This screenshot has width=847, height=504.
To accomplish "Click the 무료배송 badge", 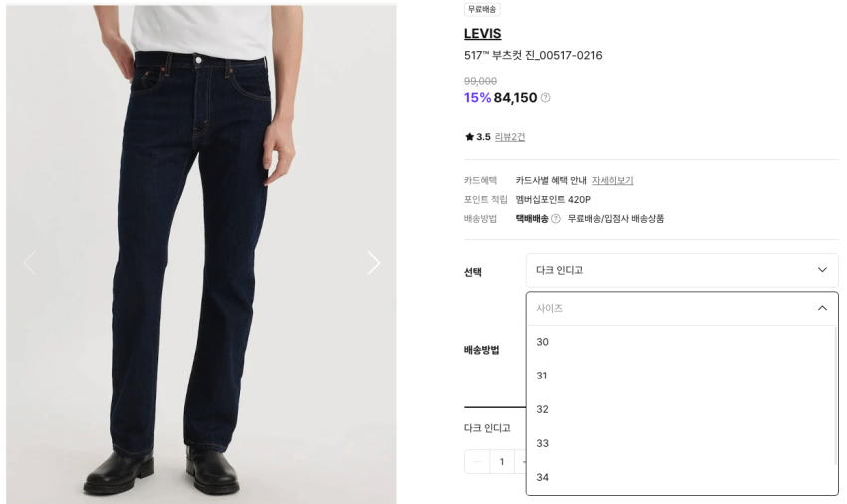I will pyautogui.click(x=482, y=9).
